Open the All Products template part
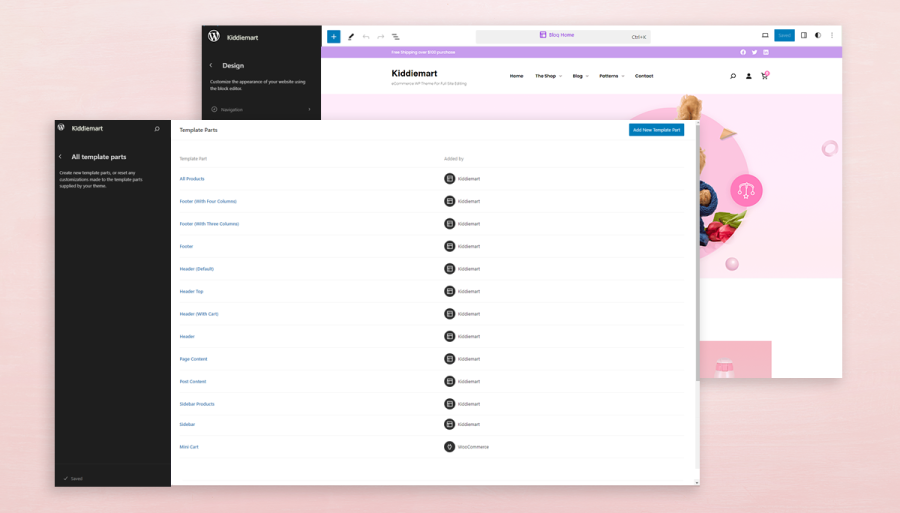 [192, 178]
